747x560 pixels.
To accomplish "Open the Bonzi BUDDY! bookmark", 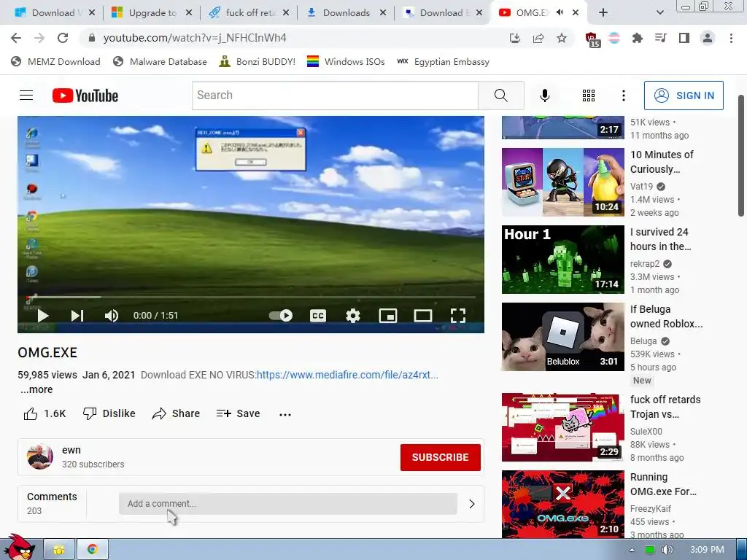I will pos(257,61).
